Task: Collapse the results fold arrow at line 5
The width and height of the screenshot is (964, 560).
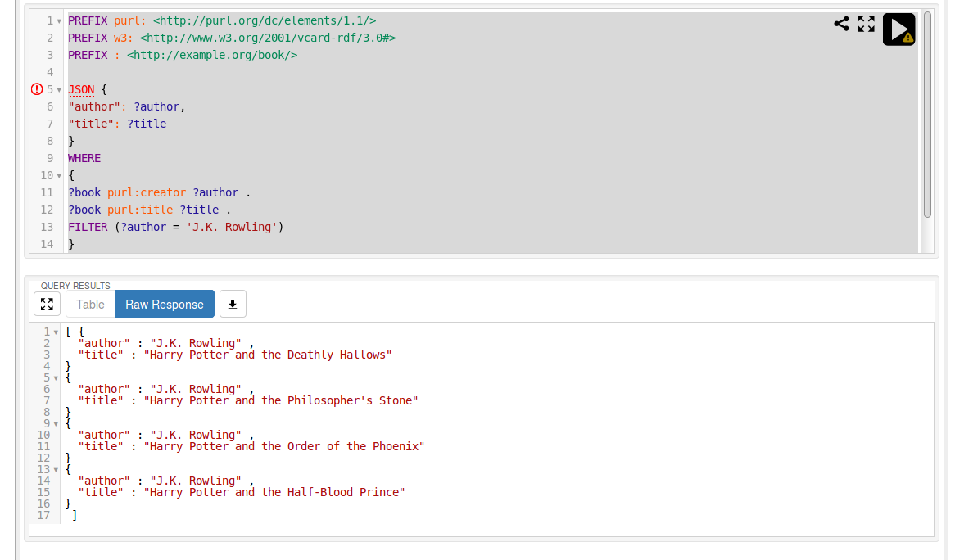Action: [x=56, y=378]
